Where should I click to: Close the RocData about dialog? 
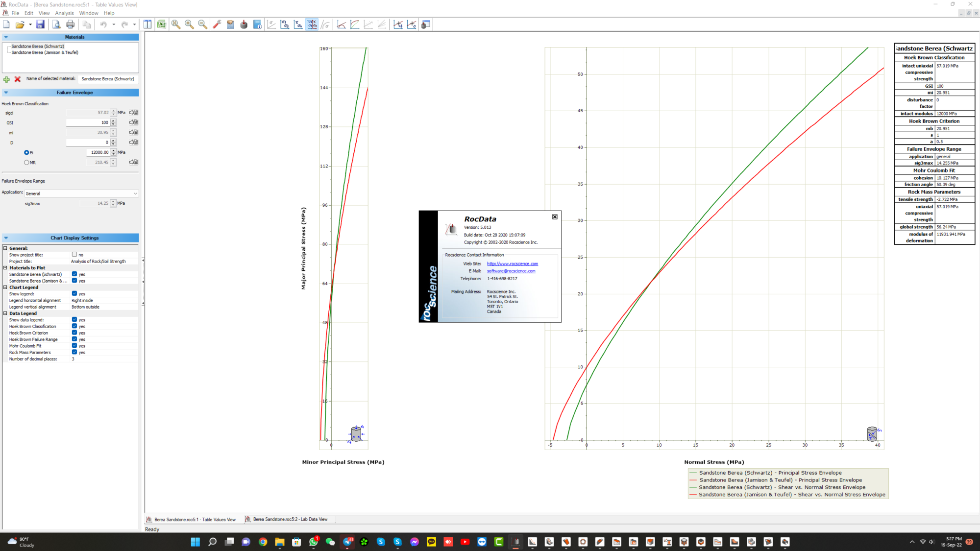pos(555,216)
